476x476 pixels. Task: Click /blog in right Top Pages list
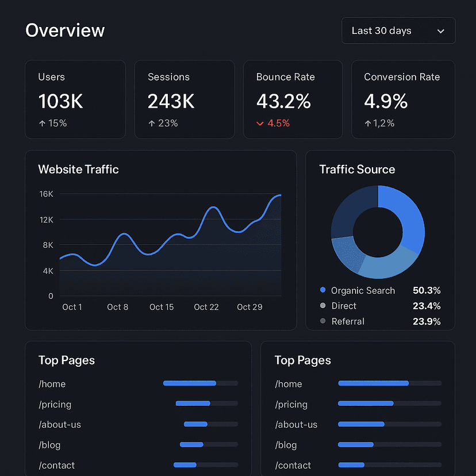point(286,445)
